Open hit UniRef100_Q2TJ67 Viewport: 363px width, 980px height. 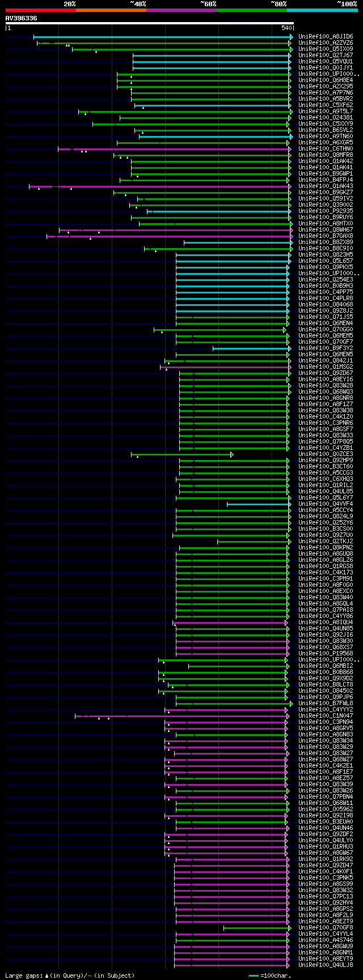pos(326,56)
